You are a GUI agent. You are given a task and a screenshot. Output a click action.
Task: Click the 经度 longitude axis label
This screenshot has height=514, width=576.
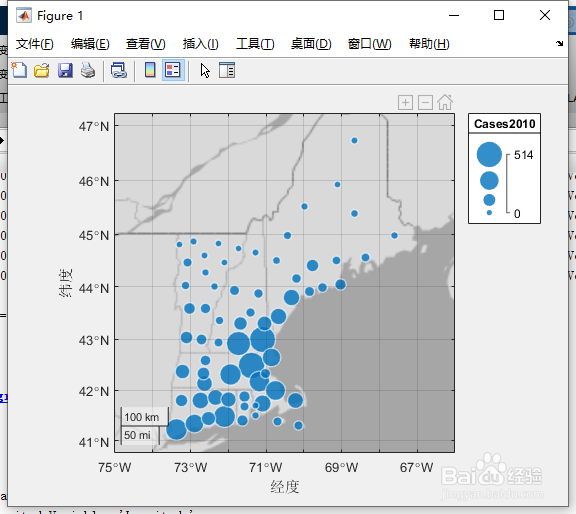pos(285,487)
